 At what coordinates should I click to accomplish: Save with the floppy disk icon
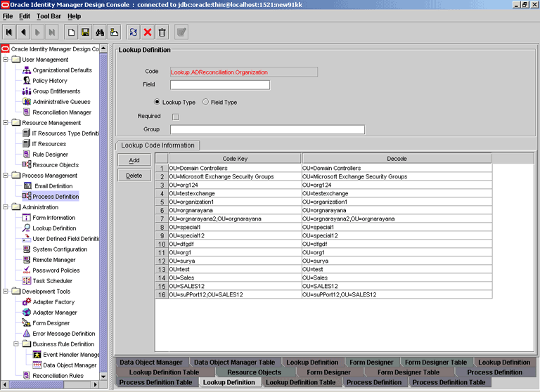[85, 32]
